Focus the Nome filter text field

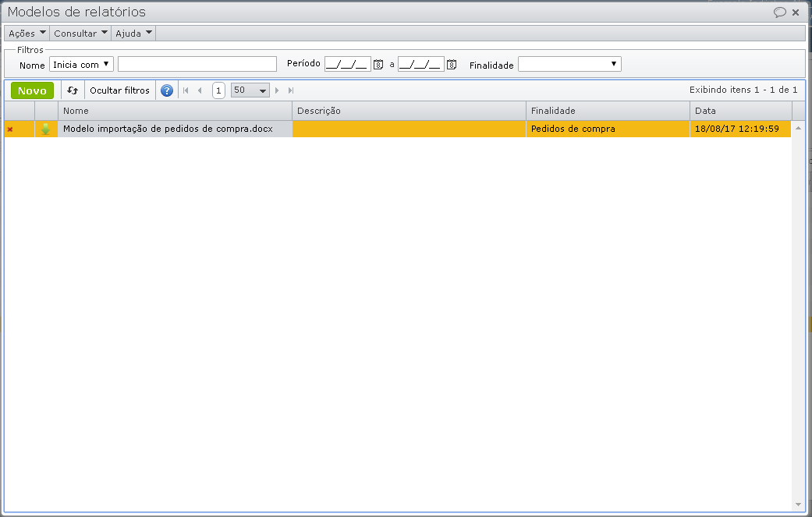tap(197, 64)
